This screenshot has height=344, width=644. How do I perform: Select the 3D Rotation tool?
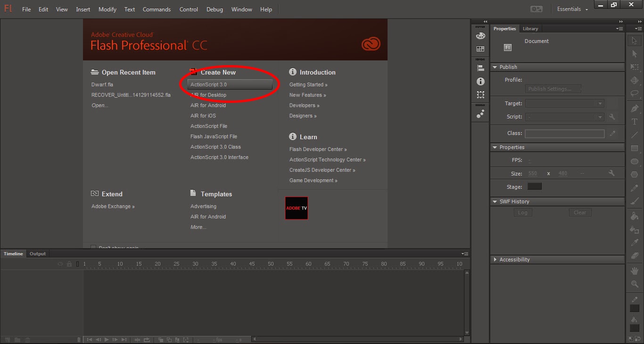pos(635,80)
